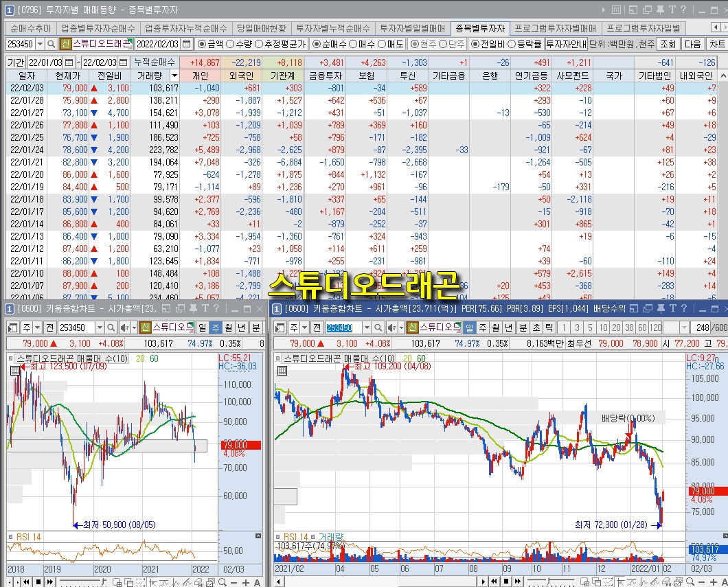
Task: Click the 누적순매수 button
Action: [x=154, y=62]
